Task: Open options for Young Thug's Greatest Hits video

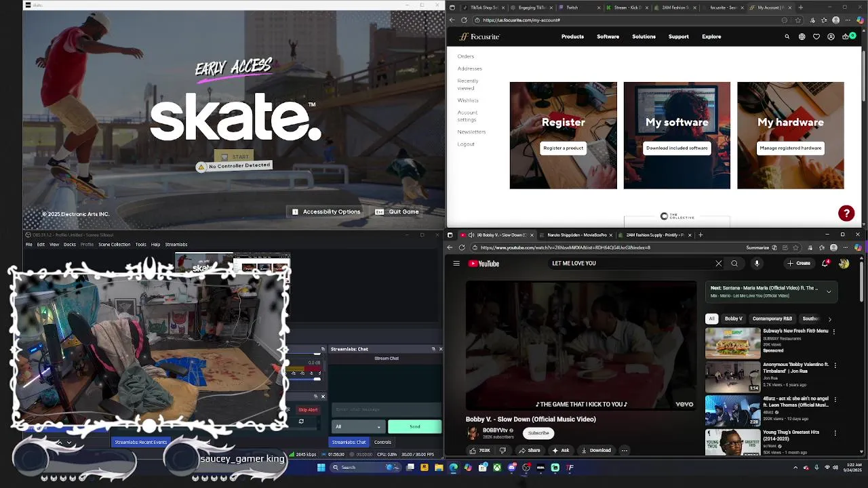Action: (834, 432)
